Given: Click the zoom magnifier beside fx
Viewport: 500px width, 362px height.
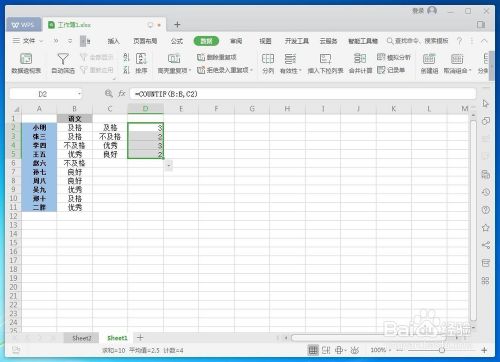Looking at the screenshot, I should tap(109, 94).
